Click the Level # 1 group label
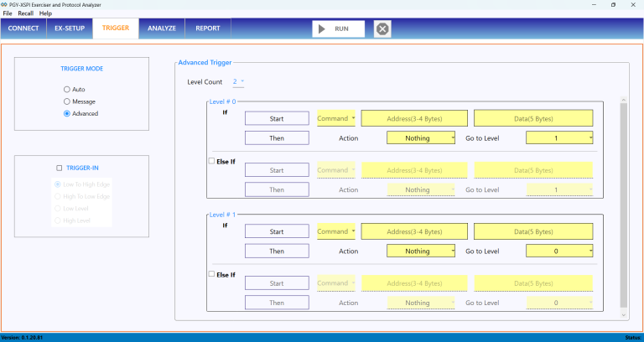Image resolution: width=644 pixels, height=342 pixels. (x=222, y=214)
